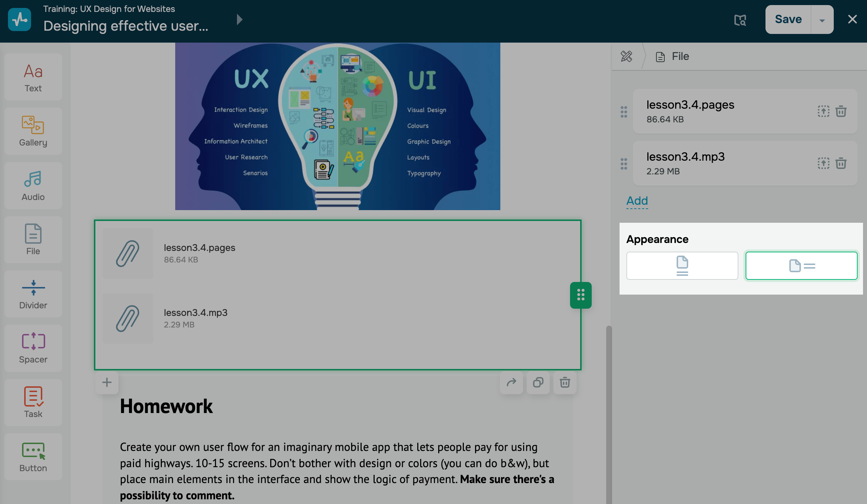Click the Add file link
Image resolution: width=867 pixels, height=504 pixels.
(637, 201)
